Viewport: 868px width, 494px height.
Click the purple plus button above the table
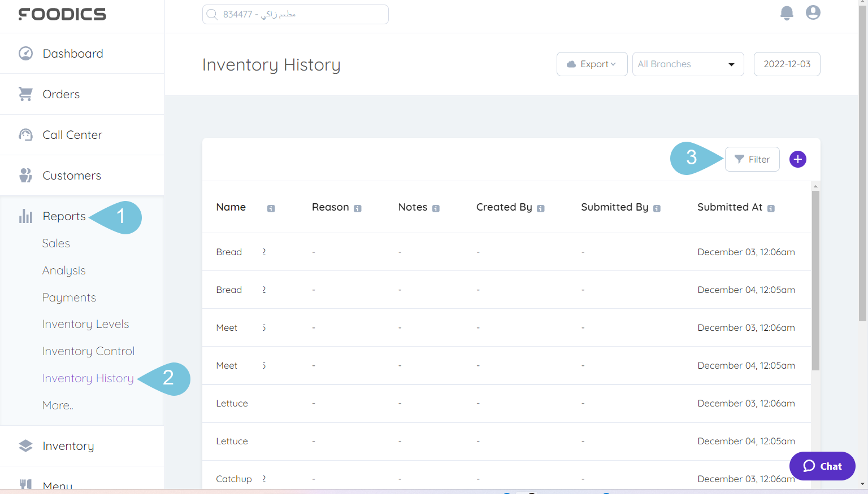click(x=797, y=159)
